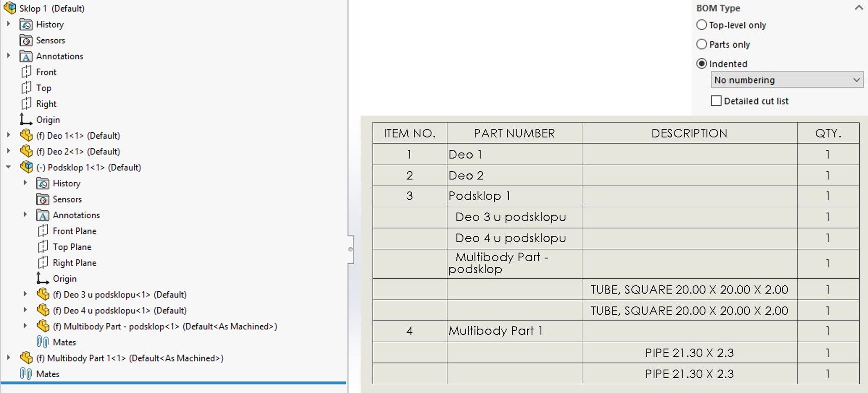This screenshot has height=393, width=868.
Task: Click the Deo 1 part icon
Action: [27, 135]
